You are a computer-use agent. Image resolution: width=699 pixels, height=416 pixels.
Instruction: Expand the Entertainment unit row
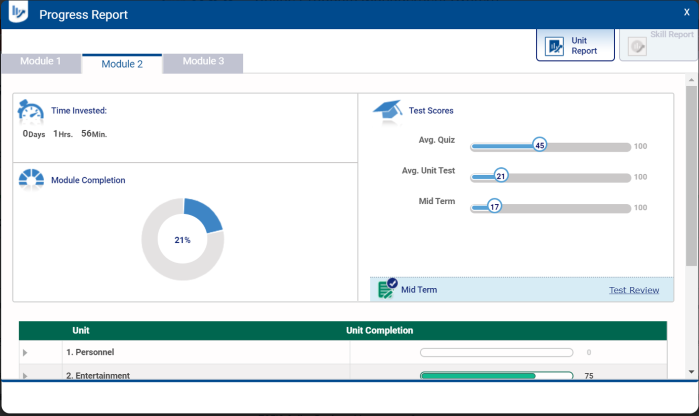point(26,376)
